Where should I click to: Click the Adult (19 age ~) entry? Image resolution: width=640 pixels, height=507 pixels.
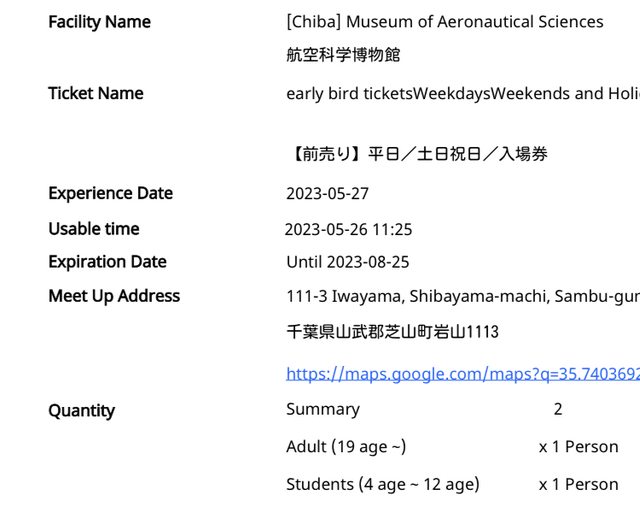[x=346, y=446]
